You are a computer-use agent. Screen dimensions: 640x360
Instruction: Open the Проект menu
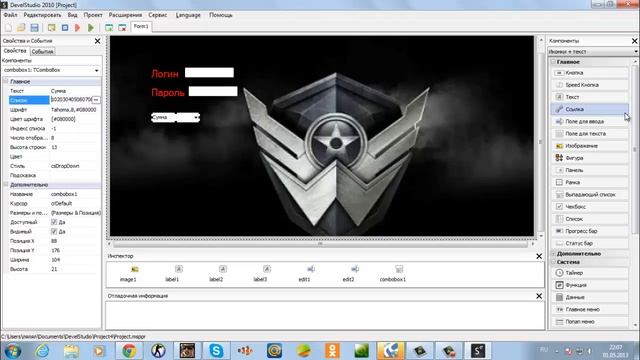(93, 15)
